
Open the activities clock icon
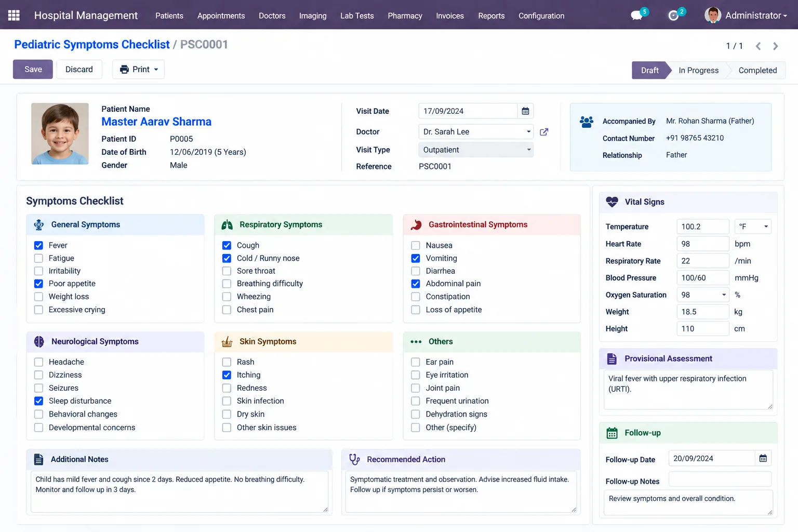pyautogui.click(x=673, y=15)
